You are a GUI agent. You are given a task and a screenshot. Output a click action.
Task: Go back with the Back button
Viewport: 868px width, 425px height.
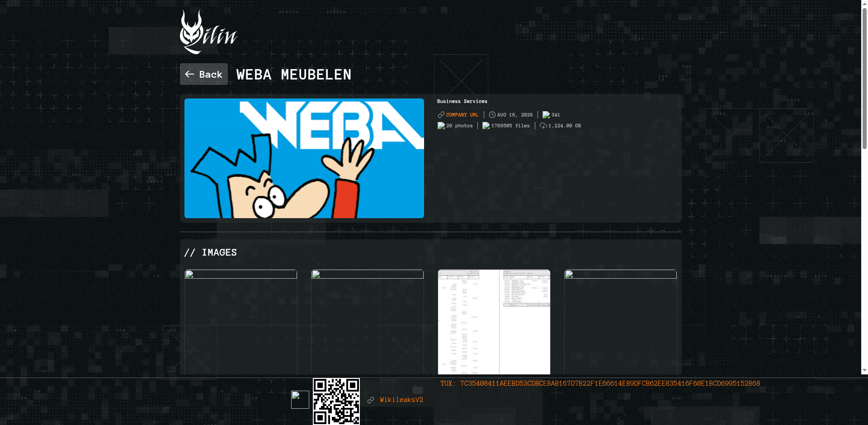pyautogui.click(x=204, y=74)
